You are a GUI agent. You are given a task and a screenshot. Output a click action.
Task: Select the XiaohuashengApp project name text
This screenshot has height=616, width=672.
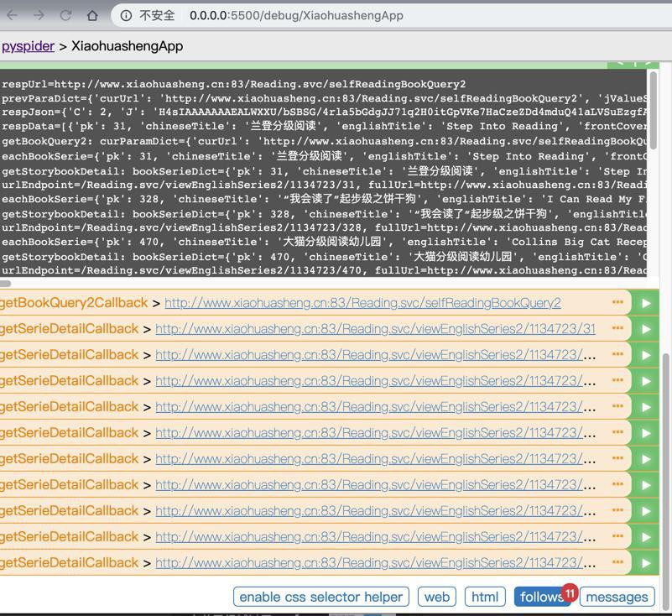[128, 46]
